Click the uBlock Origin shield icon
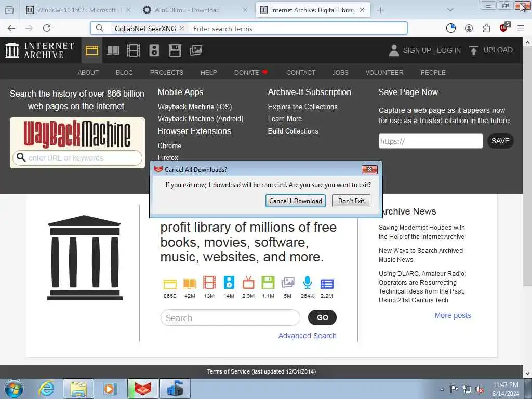532x399 pixels. click(x=504, y=28)
